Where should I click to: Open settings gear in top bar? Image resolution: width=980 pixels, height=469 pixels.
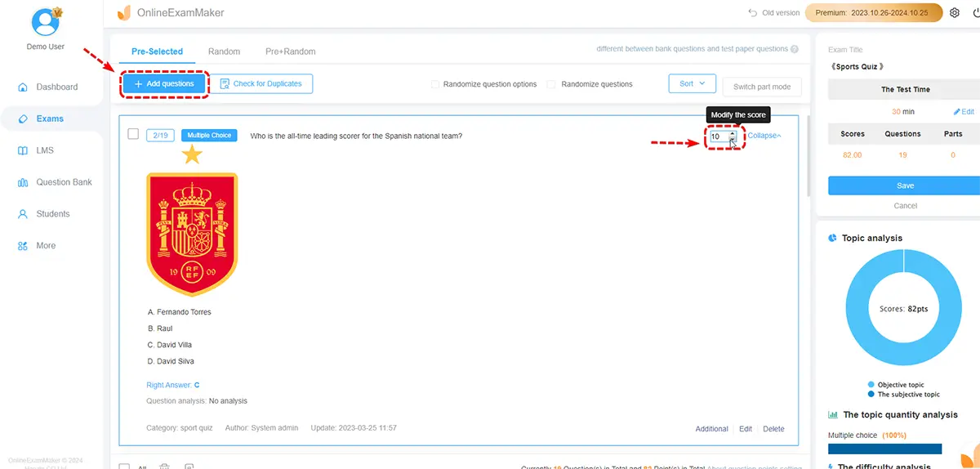point(955,13)
